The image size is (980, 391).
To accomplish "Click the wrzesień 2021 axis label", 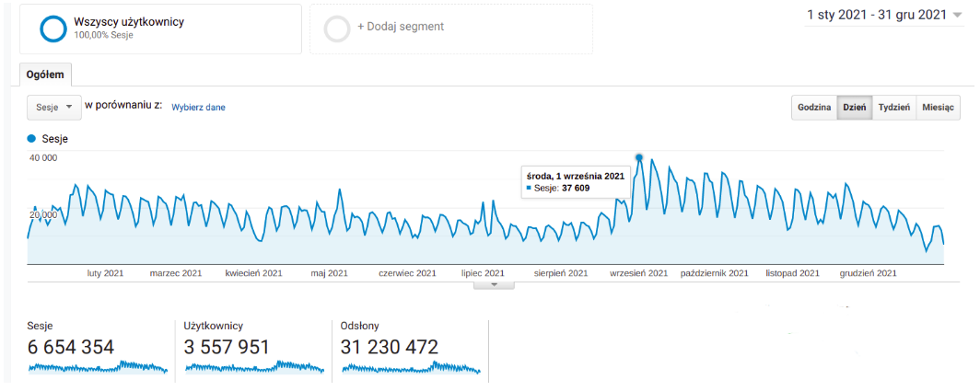I will tap(638, 273).
